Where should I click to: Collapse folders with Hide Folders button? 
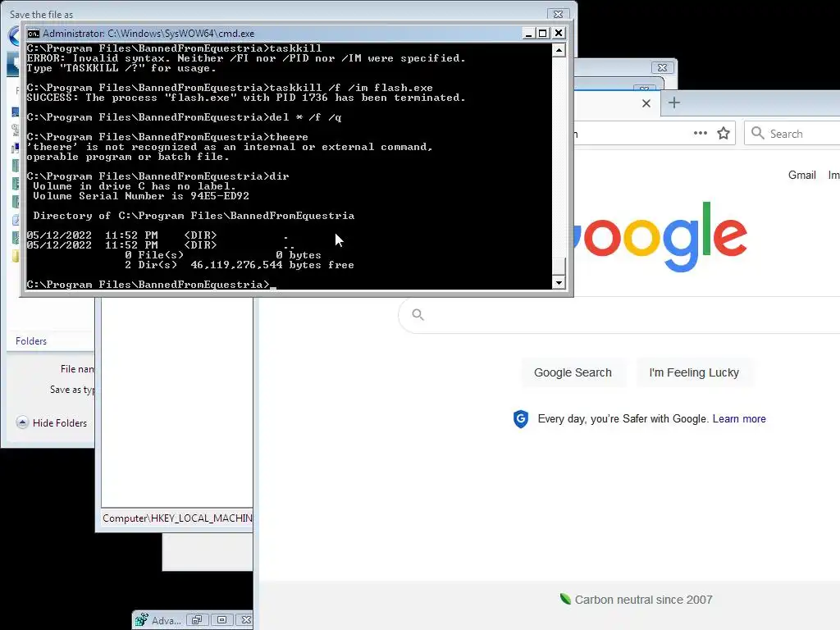click(x=52, y=422)
